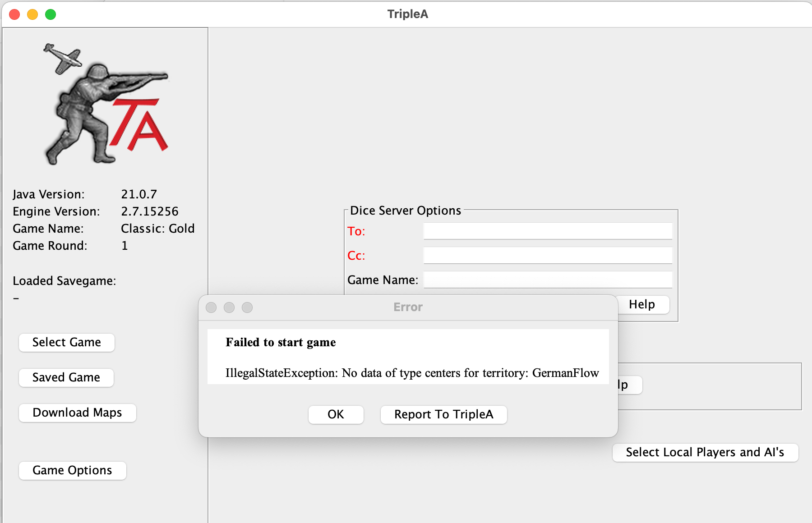Open the Saved Game dialog
Screen dimensions: 812x523
[x=66, y=377]
